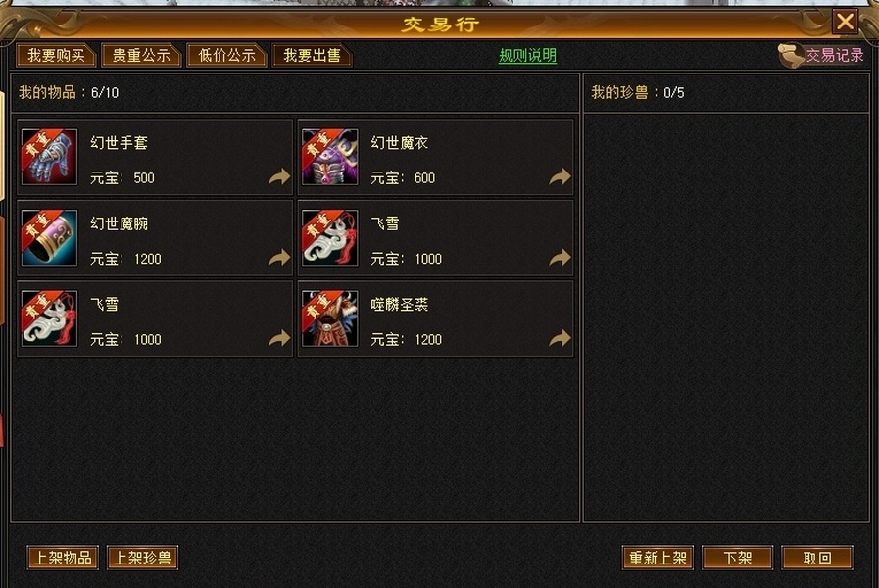
Task: Click the 上架珍兽 button
Action: (142, 558)
